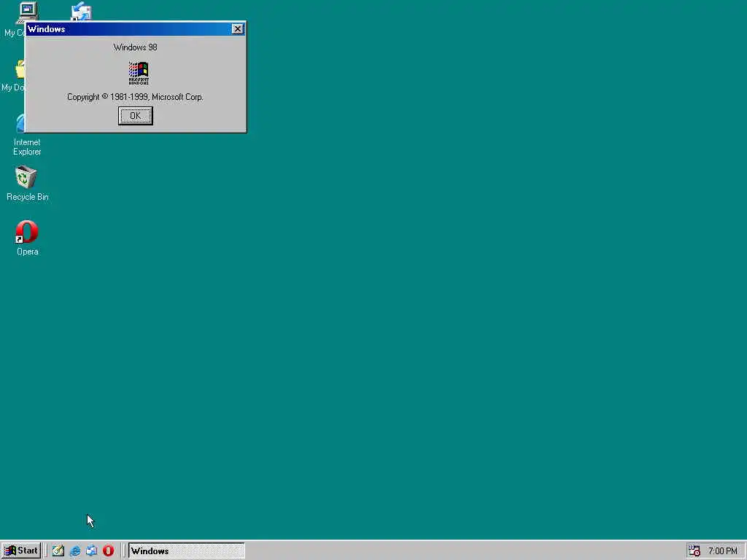
Task: Click OK in the Windows 98 dialog
Action: (x=135, y=116)
